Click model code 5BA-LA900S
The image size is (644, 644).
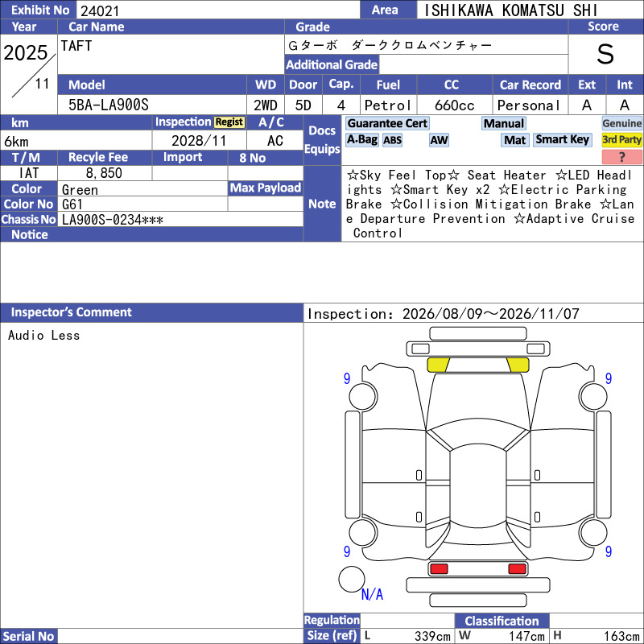pos(109,105)
